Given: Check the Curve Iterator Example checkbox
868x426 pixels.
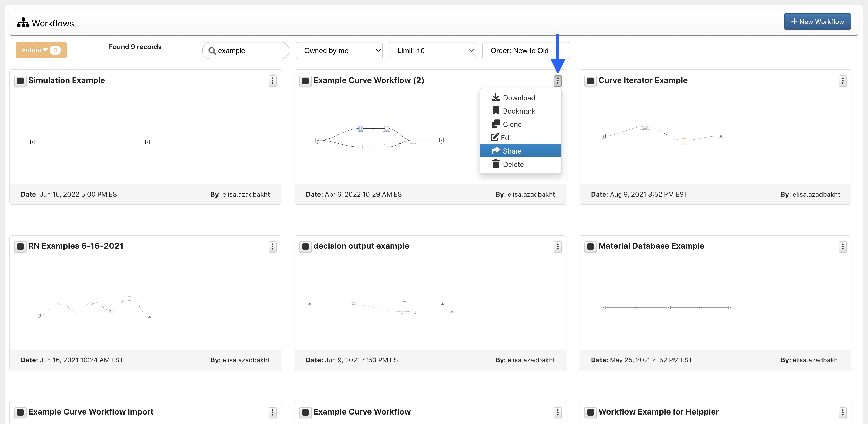Looking at the screenshot, I should [590, 81].
